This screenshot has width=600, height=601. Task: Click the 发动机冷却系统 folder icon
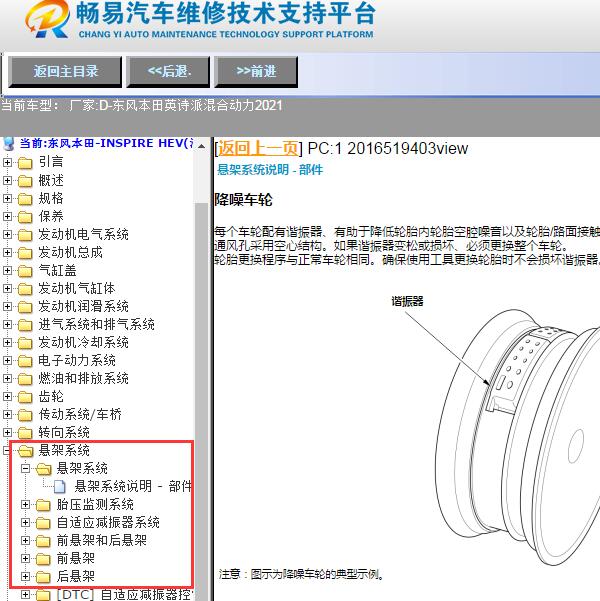click(x=25, y=343)
